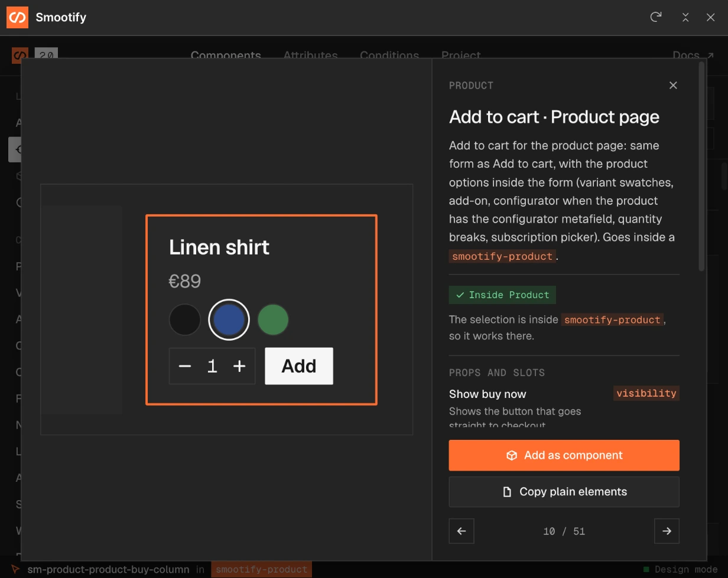Click the PROPS AND SLOTS section label

[x=497, y=373]
